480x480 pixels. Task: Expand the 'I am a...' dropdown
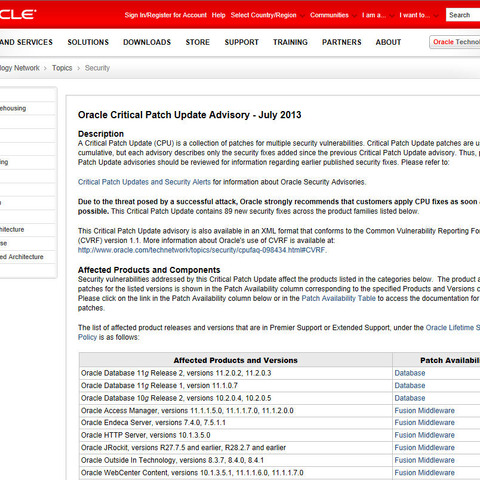[x=378, y=15]
